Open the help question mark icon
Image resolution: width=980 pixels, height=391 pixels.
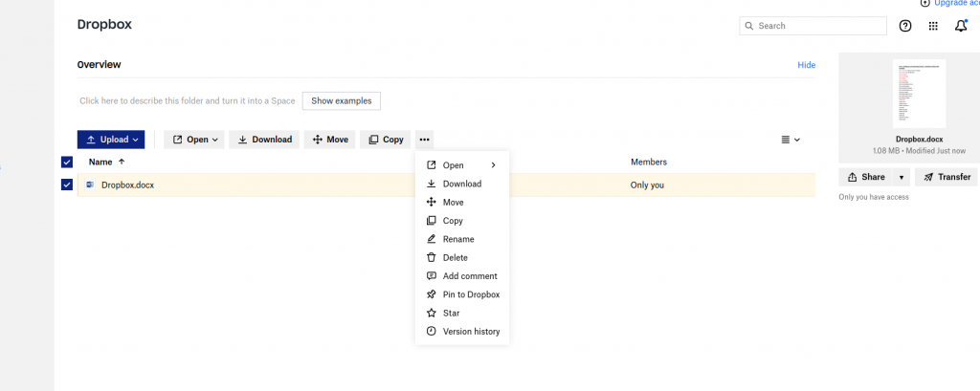point(905,26)
